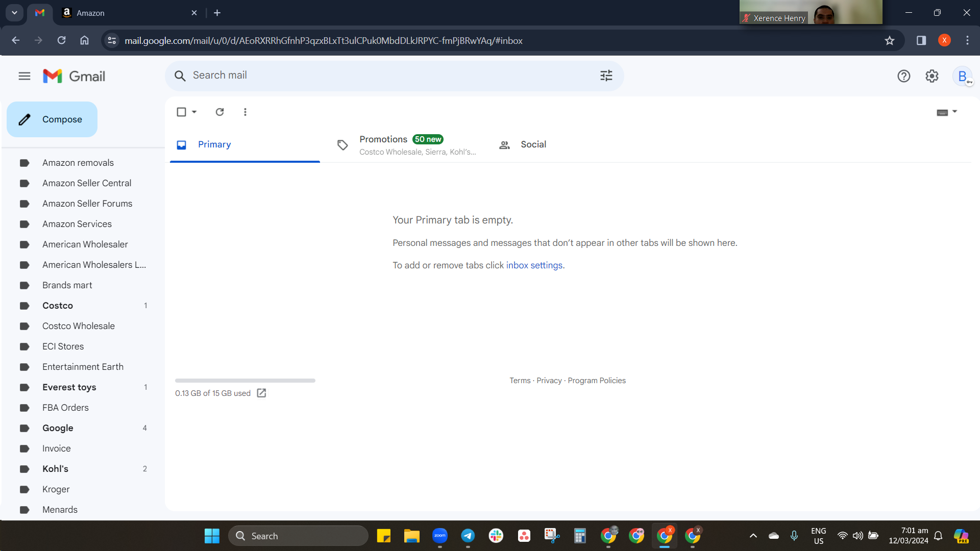Switch to the Promotions tab
The height and width of the screenshot is (551, 980).
coord(407,145)
